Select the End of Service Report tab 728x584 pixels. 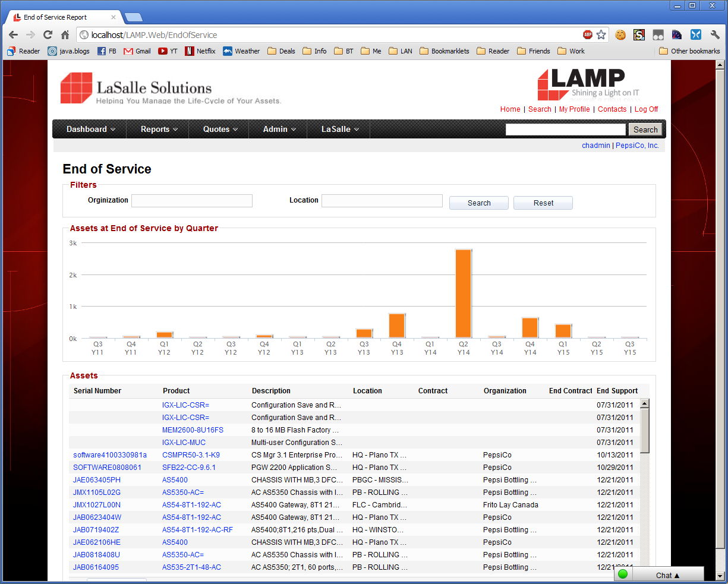64,17
